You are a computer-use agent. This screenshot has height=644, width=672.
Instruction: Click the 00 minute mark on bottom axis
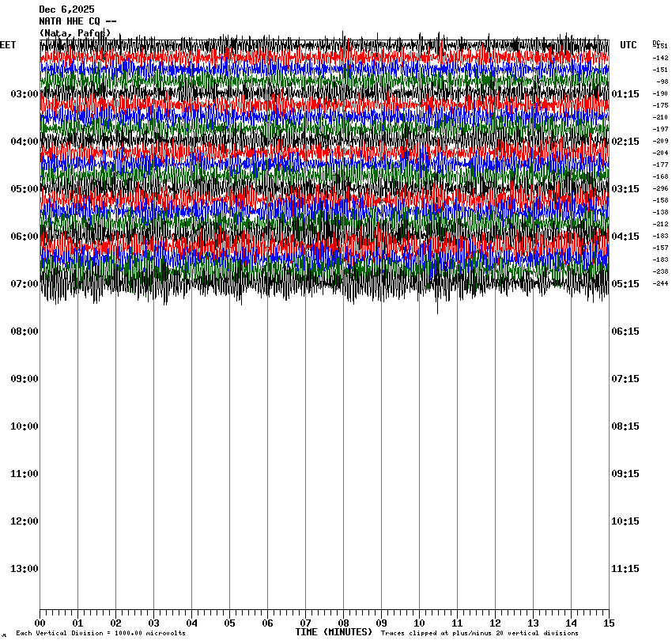click(x=40, y=623)
